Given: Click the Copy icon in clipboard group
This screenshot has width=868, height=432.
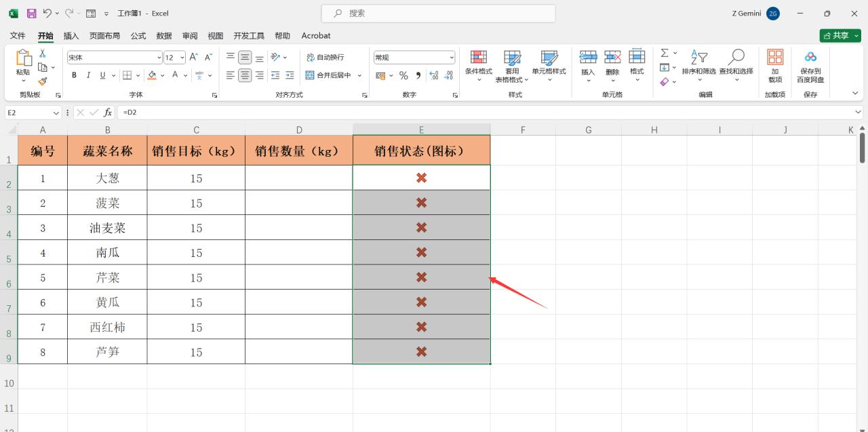Looking at the screenshot, I should coord(43,67).
